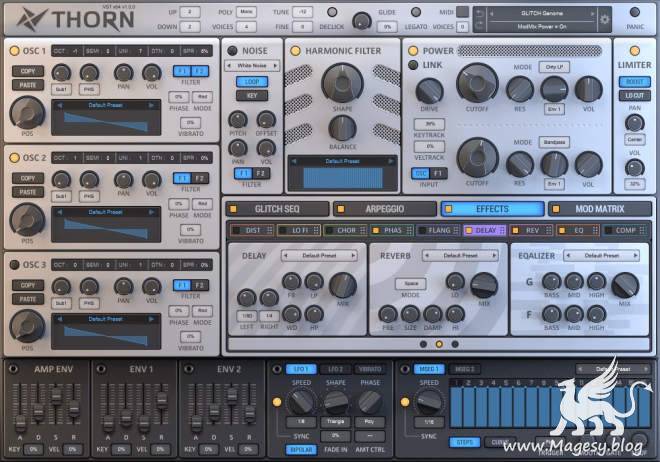The height and width of the screenshot is (462, 660).
Task: Open the LFO shape Triangle selector
Action: pos(335,421)
